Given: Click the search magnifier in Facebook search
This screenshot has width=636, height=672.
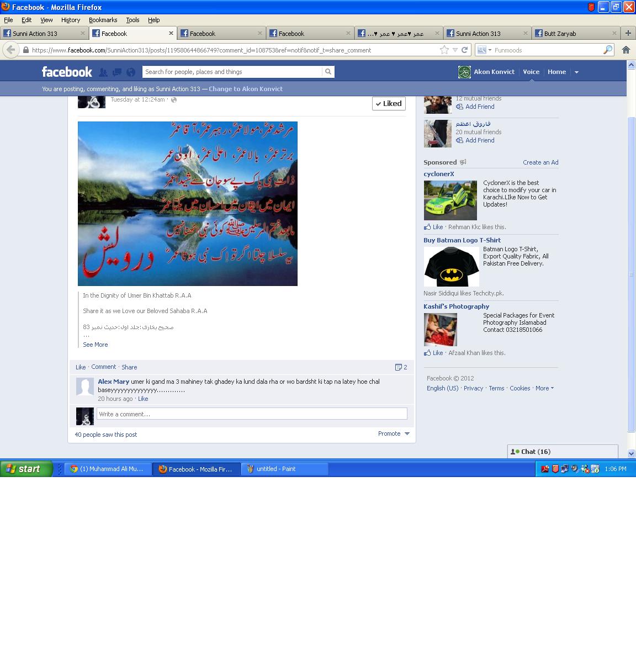Looking at the screenshot, I should [328, 72].
